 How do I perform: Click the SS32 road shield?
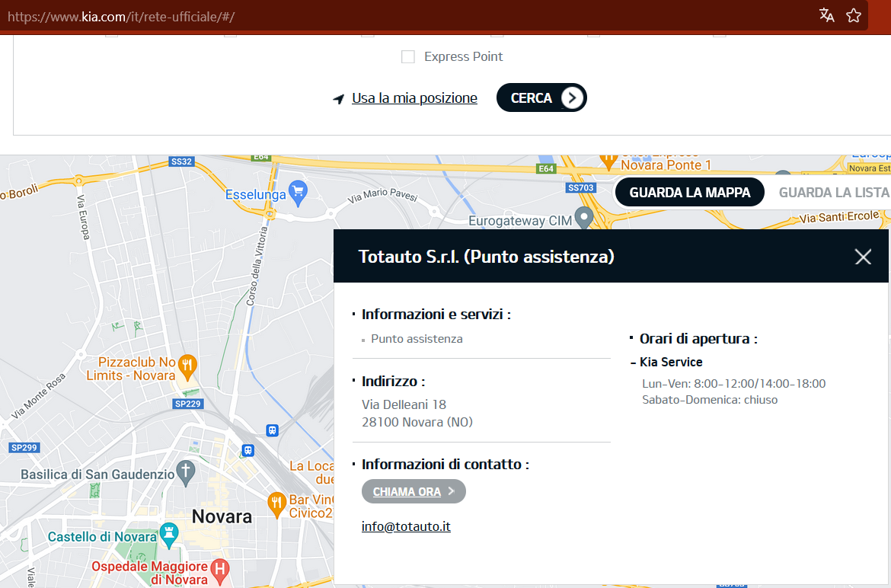(181, 161)
